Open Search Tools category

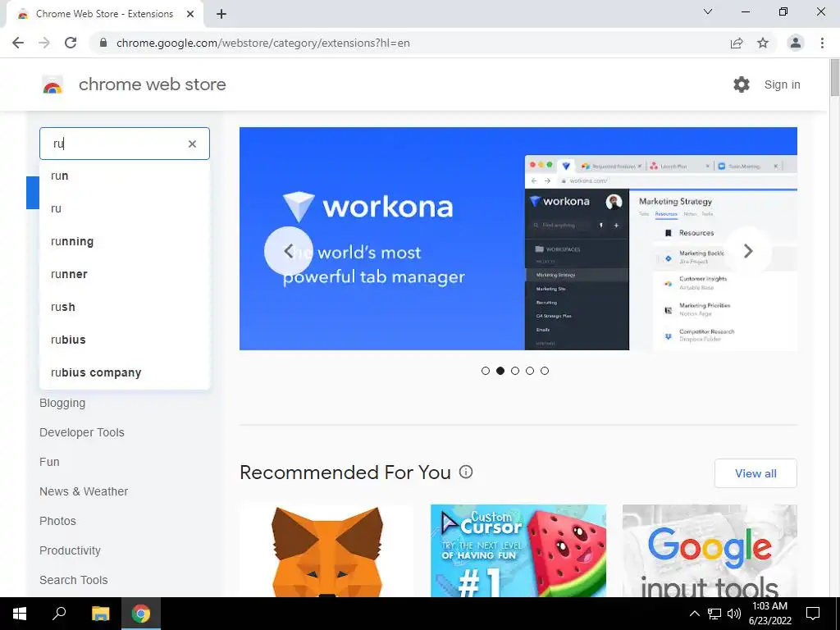pyautogui.click(x=73, y=580)
